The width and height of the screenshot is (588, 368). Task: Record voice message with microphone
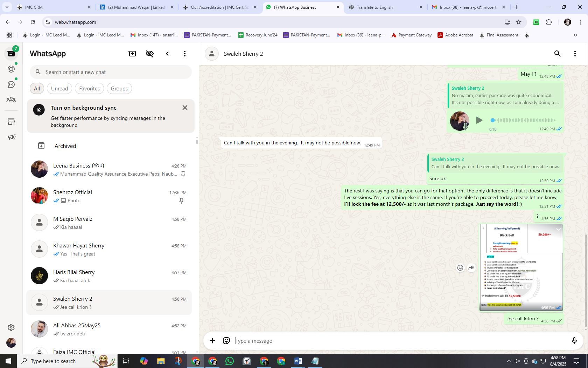point(574,341)
